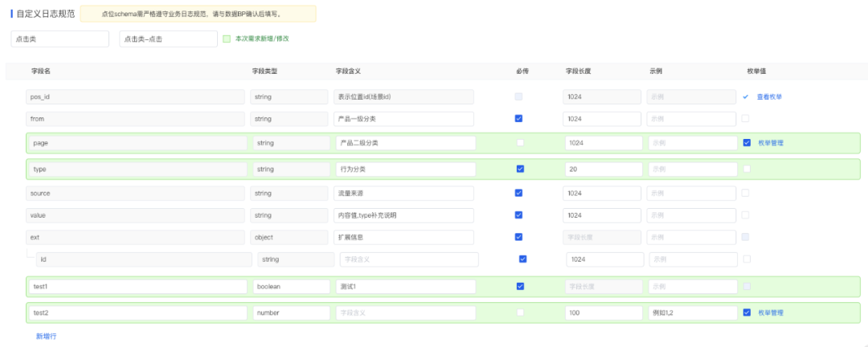This screenshot has height=347, width=868.
Task: Open 查看枚举 link for pos_id
Action: click(769, 96)
